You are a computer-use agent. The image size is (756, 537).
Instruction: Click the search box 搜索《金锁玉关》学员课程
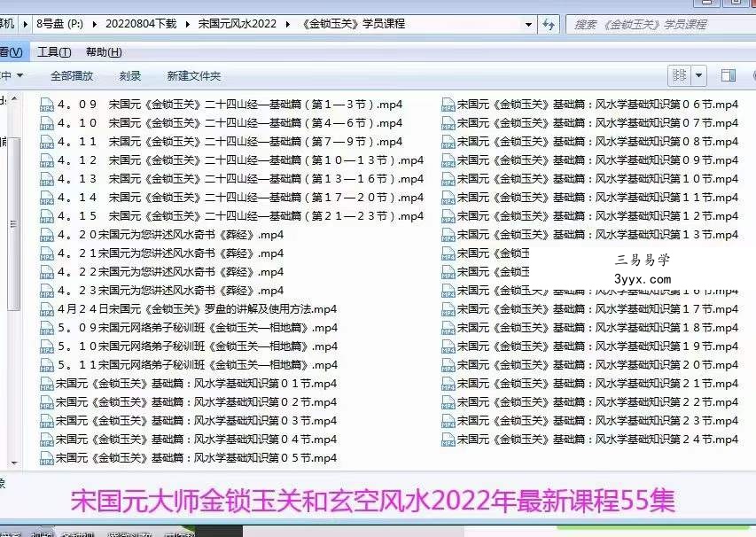tap(660, 24)
